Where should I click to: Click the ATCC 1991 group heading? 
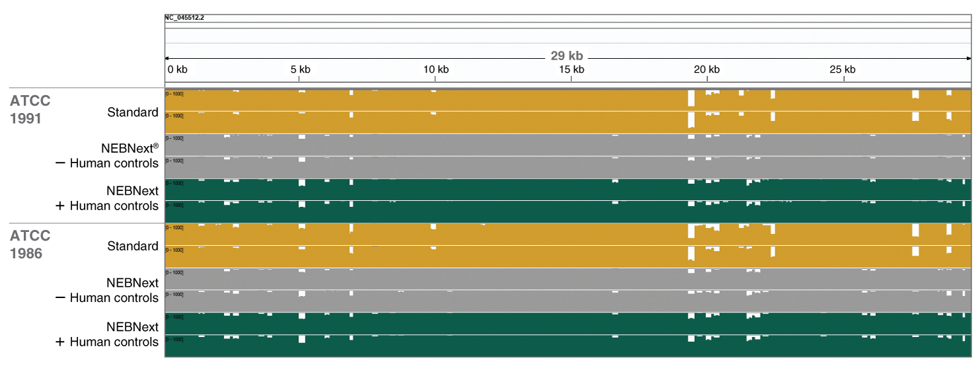[x=30, y=110]
